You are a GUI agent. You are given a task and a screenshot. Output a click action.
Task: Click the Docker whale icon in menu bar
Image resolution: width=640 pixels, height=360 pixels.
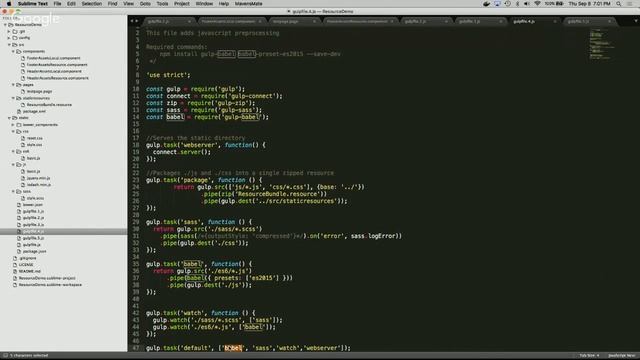point(486,4)
